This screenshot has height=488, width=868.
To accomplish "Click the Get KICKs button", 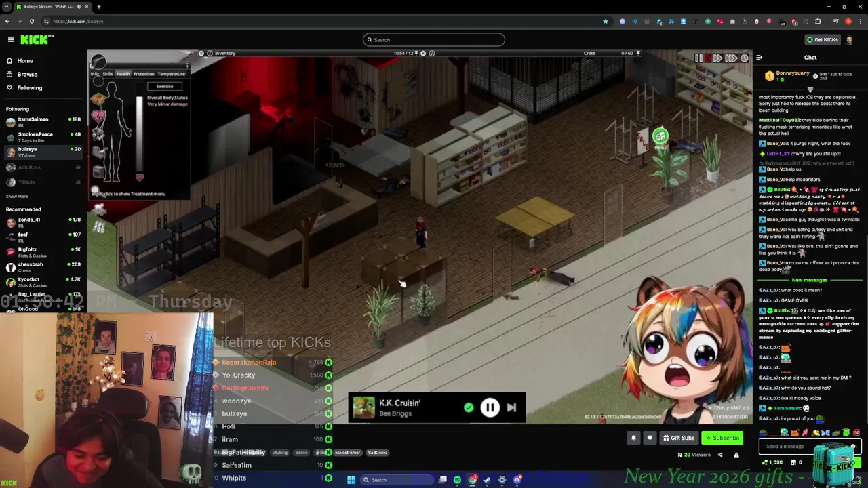I will 822,39.
